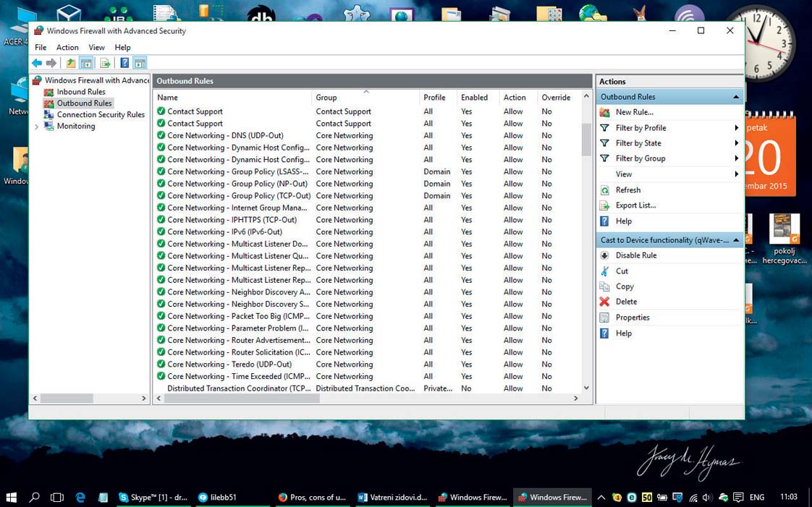Click the Inbound Rules tree icon

point(48,92)
